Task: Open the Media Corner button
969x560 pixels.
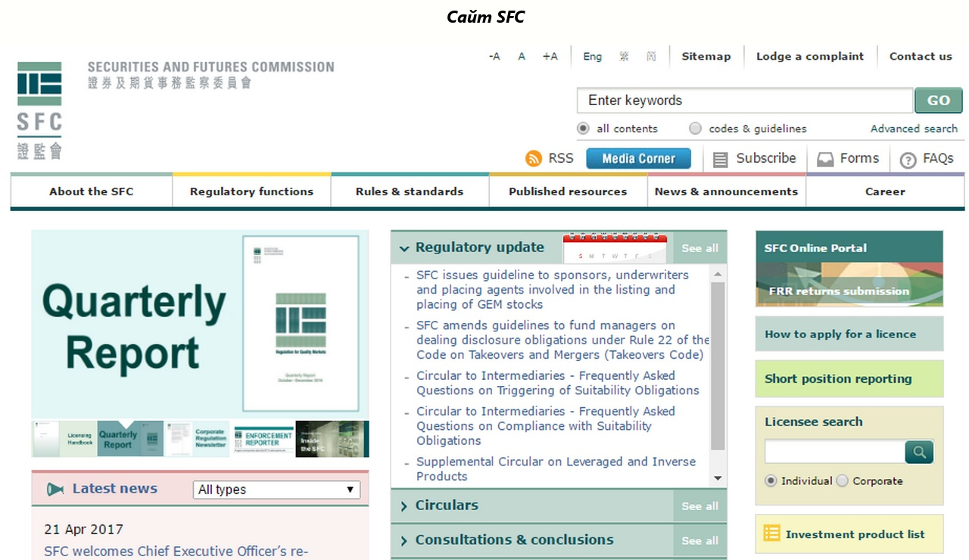Action: tap(638, 159)
